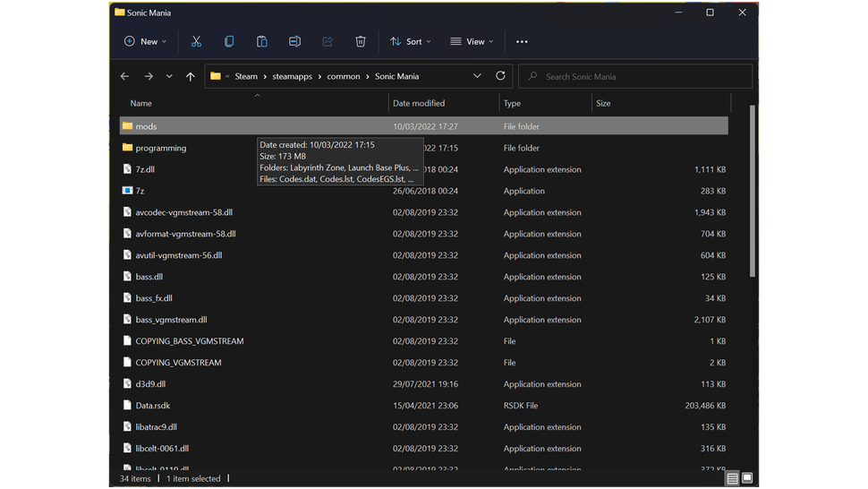Navigate to Steam in the breadcrumb
The image size is (868, 489).
click(246, 76)
